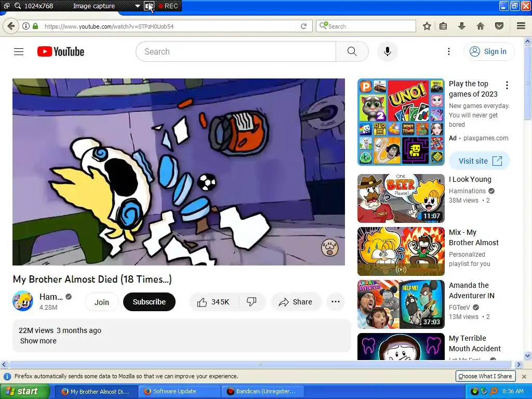
Task: Click Bandicam fullscreen target icon
Action: (149, 6)
